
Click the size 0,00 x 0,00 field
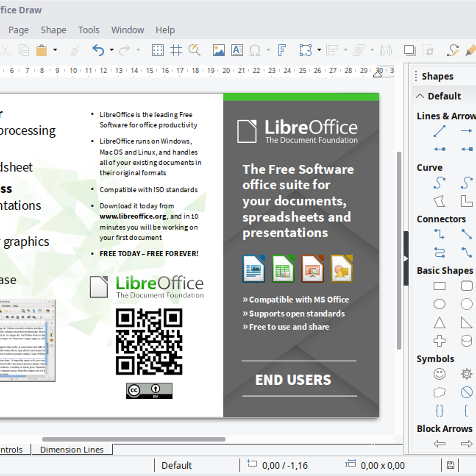(375, 465)
